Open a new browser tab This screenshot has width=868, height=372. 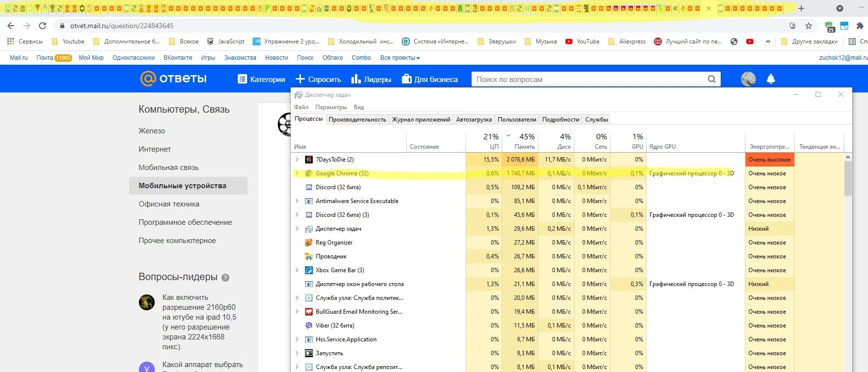801,8
